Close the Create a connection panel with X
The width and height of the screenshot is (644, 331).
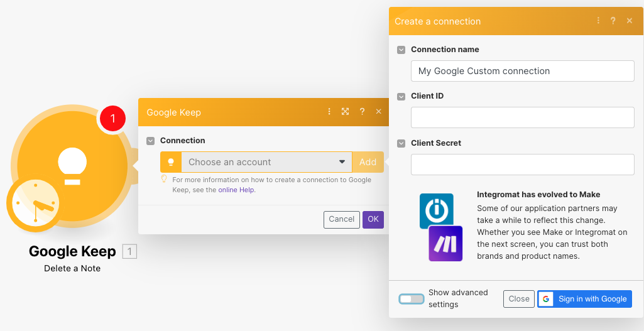(x=630, y=21)
